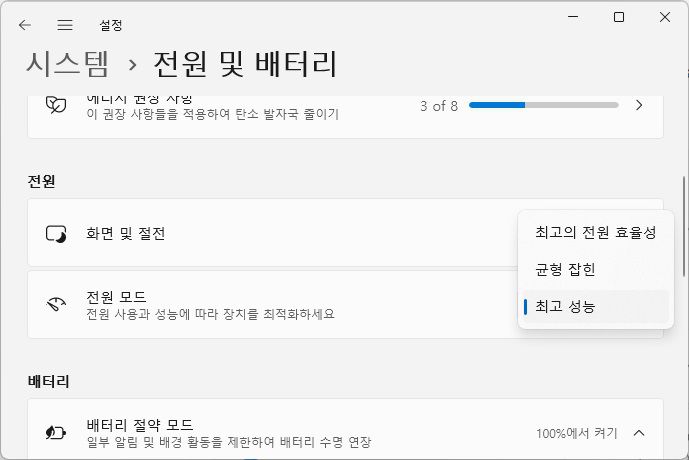The image size is (689, 460).
Task: Click the breadcrumb separator chevron
Action: point(132,65)
